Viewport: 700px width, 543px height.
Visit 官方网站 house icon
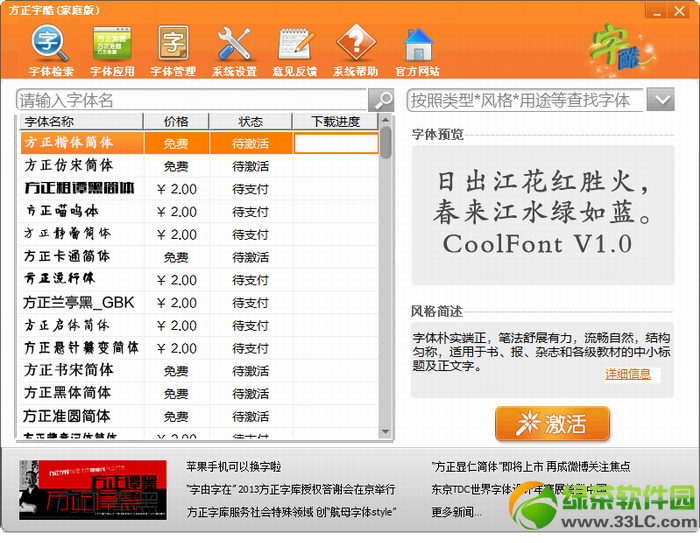417,50
